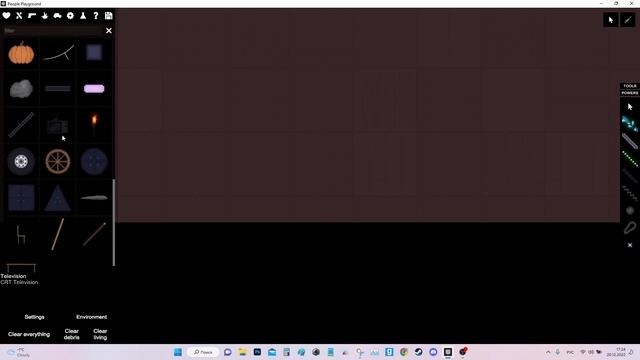Select the thin dark wooden pole item
Screen dimensions: 640x360
pyautogui.click(x=94, y=234)
